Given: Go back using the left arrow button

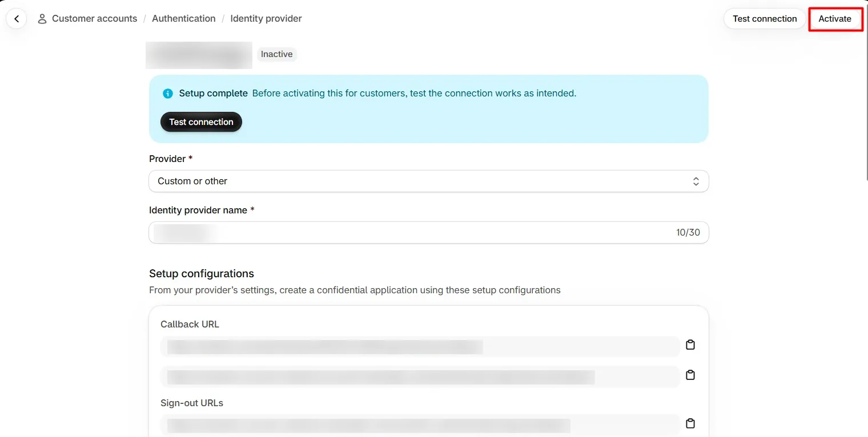Looking at the screenshot, I should pos(17,19).
